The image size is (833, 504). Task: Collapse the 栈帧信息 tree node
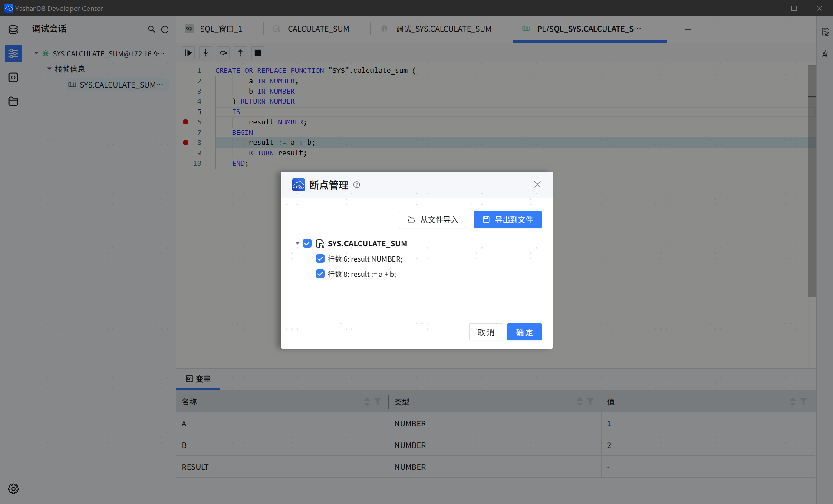click(49, 69)
